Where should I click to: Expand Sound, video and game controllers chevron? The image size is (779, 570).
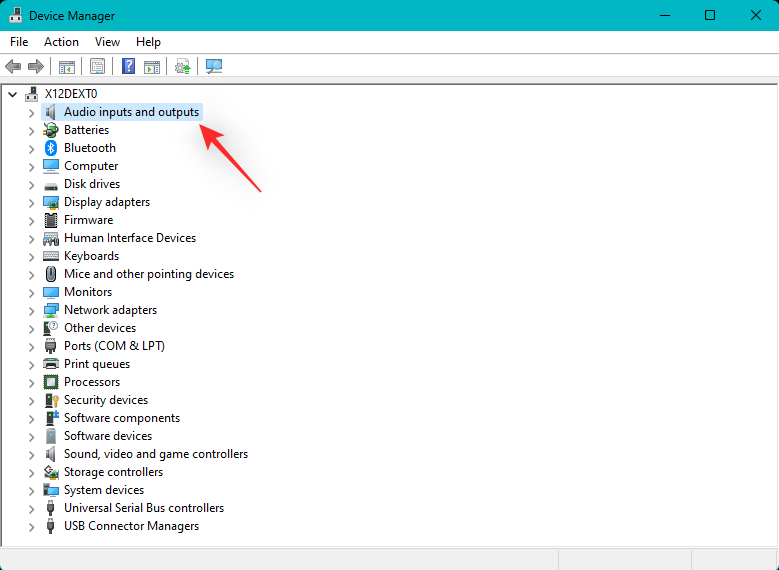tap(31, 454)
